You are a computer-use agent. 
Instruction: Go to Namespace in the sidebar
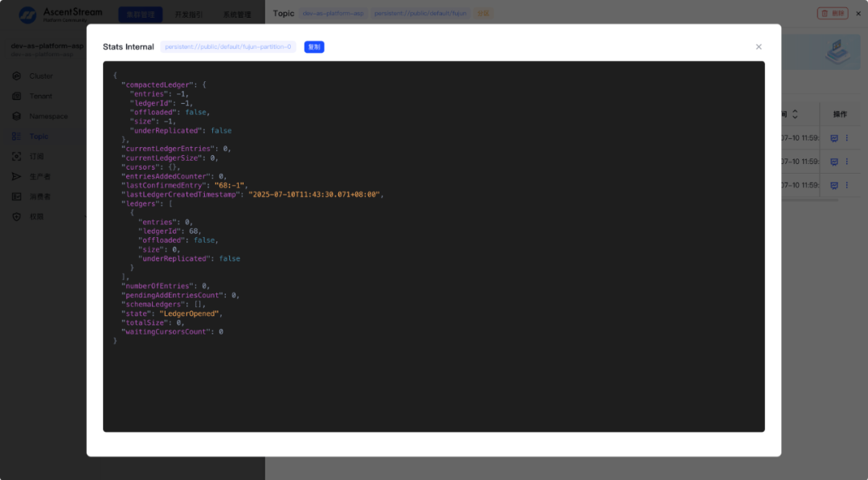point(48,117)
